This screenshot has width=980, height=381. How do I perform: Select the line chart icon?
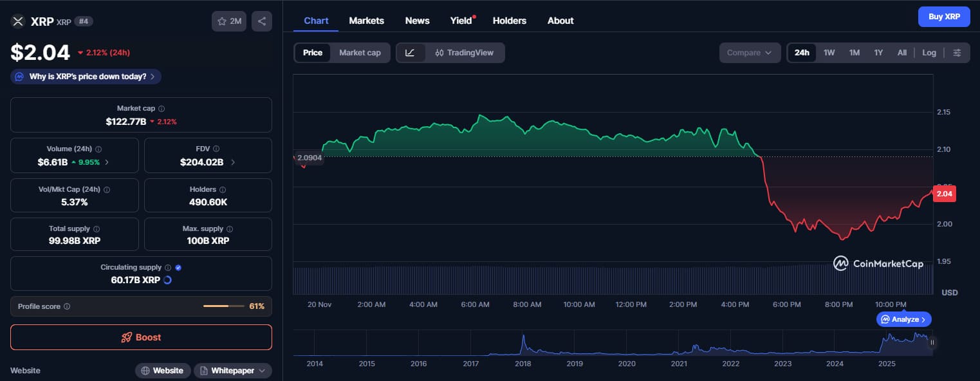(411, 53)
